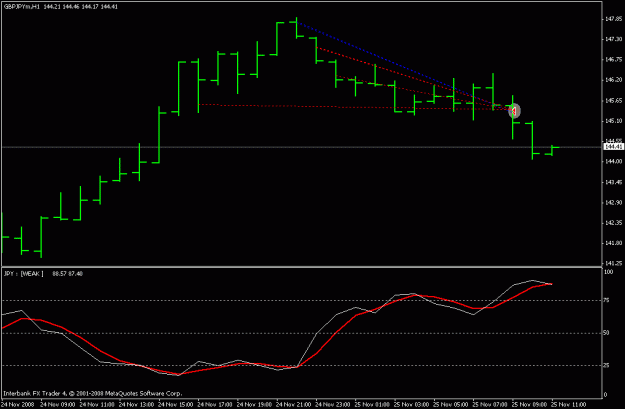Click the 24 Nov 13:00 time label
This screenshot has width=625, height=409.
pos(136,405)
